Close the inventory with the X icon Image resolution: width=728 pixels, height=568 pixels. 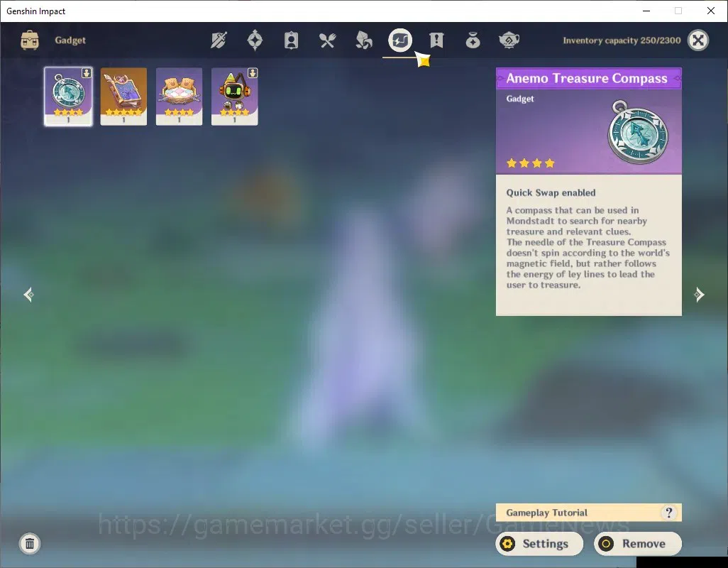pyautogui.click(x=697, y=40)
